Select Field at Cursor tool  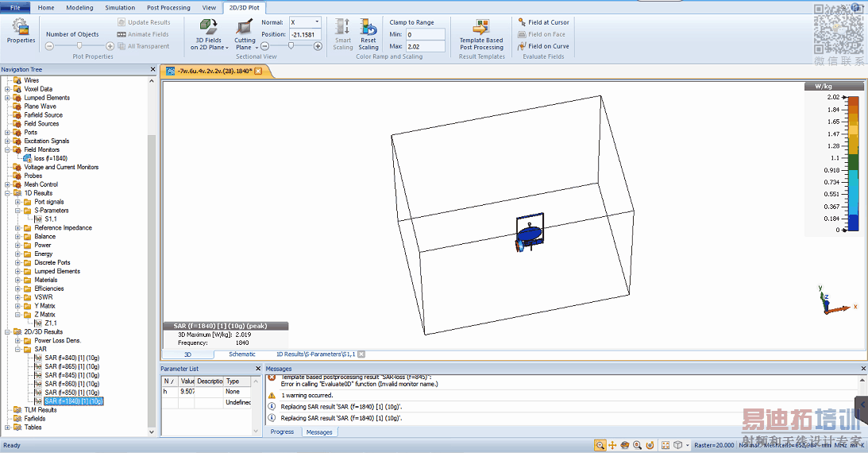tap(544, 22)
